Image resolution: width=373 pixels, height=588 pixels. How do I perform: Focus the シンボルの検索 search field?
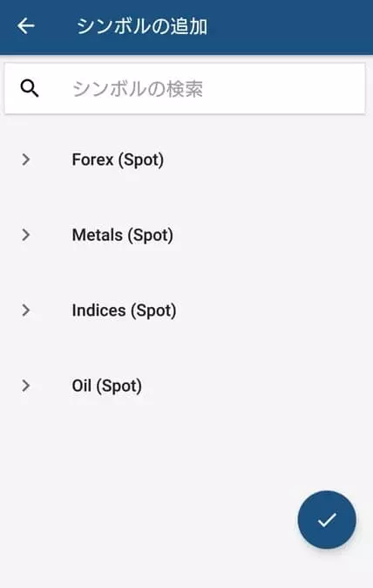click(185, 89)
